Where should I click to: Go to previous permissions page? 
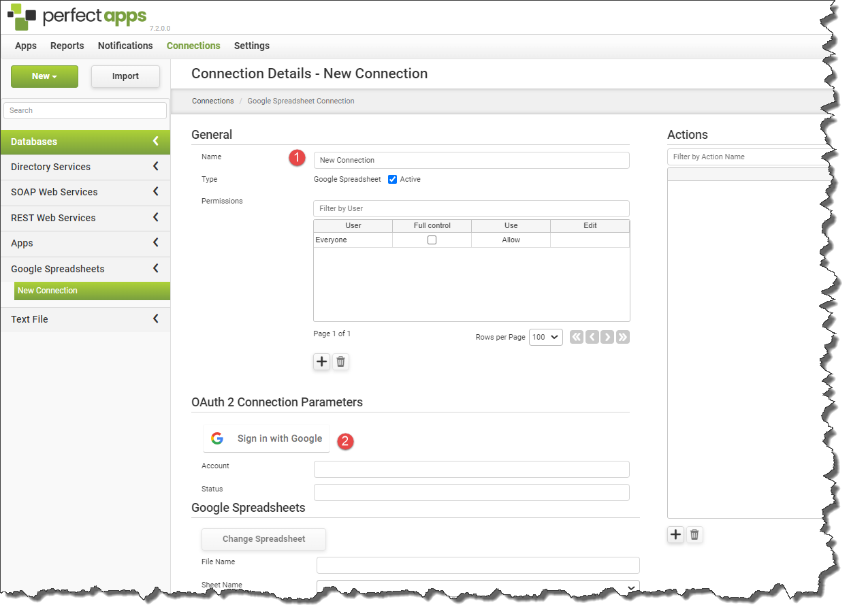[x=592, y=337]
